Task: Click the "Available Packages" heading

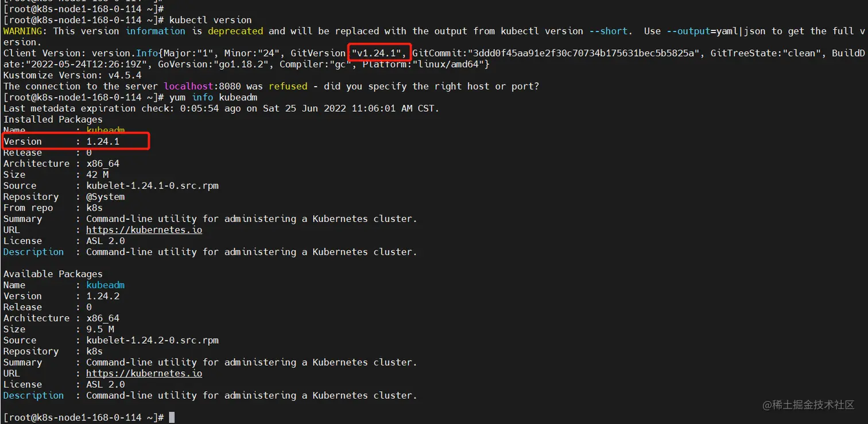Action: (53, 274)
